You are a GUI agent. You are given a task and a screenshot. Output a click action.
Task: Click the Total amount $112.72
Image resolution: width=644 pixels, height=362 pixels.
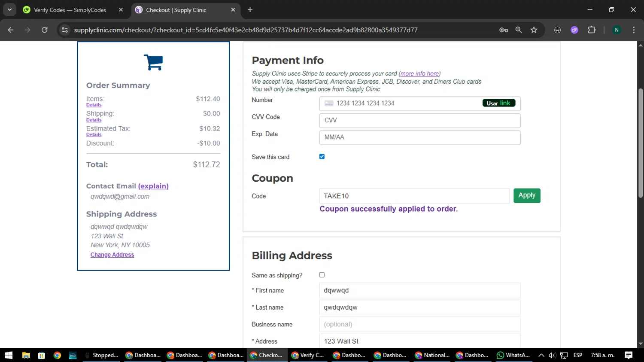coord(207,164)
